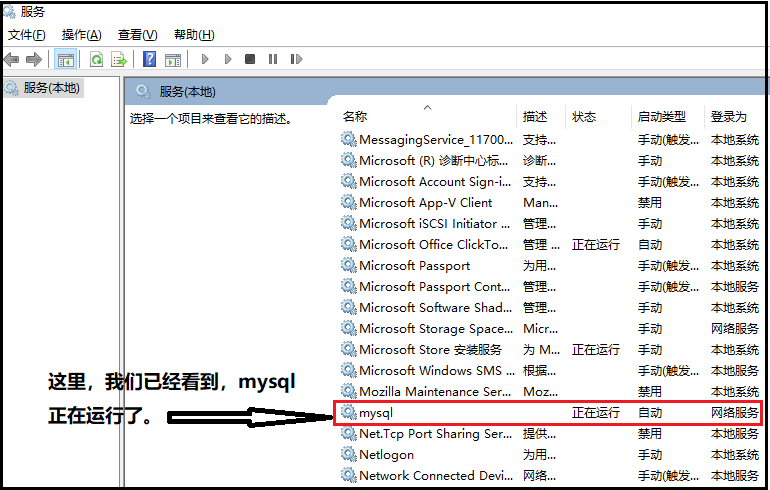
Task: Select Microsoft Account Sign-i service
Action: [550, 182]
